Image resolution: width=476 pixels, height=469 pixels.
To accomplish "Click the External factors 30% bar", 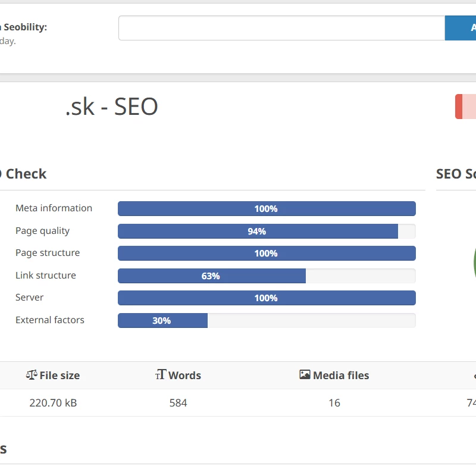I will click(267, 320).
